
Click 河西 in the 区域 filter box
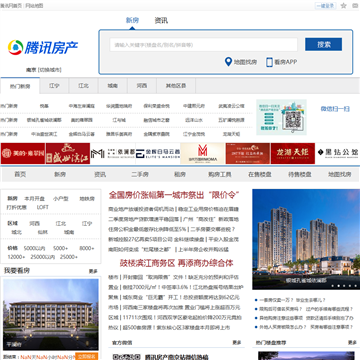click(x=34, y=223)
